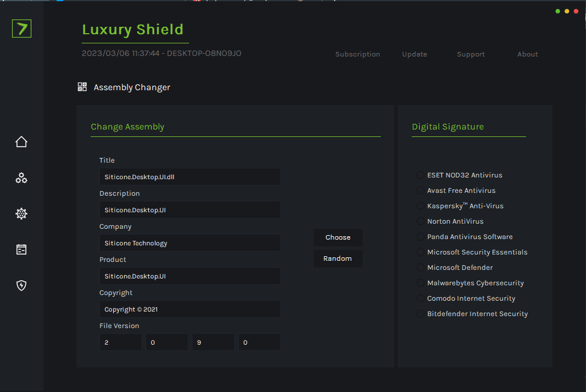Click the Company label

click(x=115, y=227)
